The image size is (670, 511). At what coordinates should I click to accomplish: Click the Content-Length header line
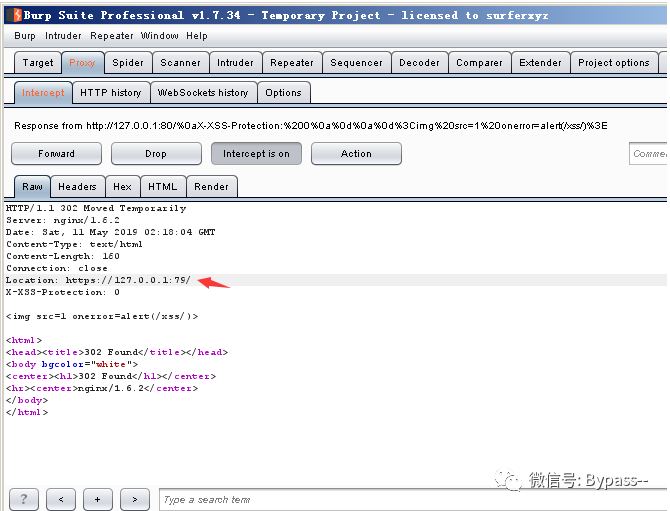pos(63,256)
